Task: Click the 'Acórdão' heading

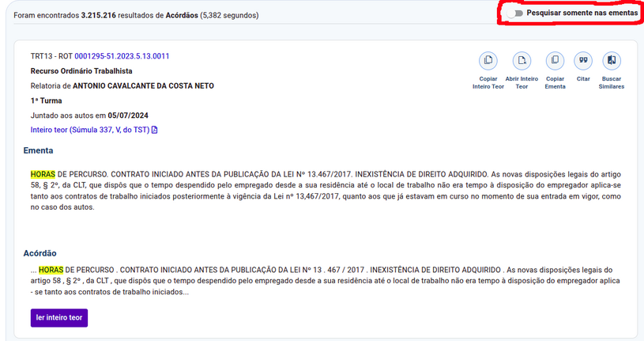Action: coord(40,253)
